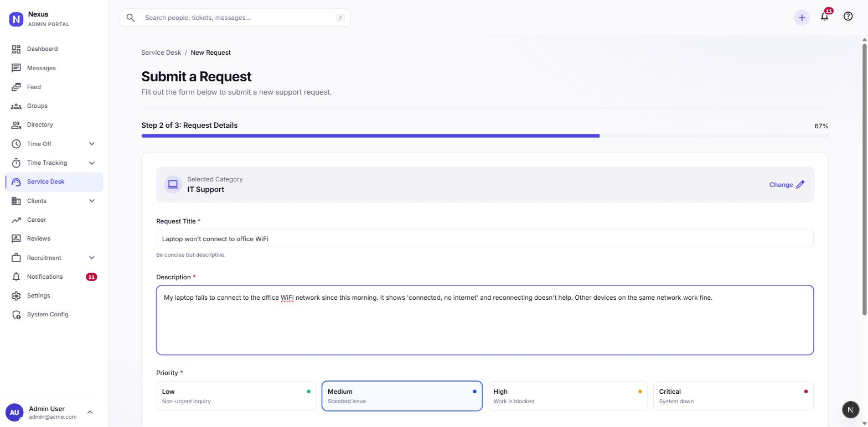Click the Reviews sidebar icon
Screen dimensions: 868x427
tap(16, 239)
